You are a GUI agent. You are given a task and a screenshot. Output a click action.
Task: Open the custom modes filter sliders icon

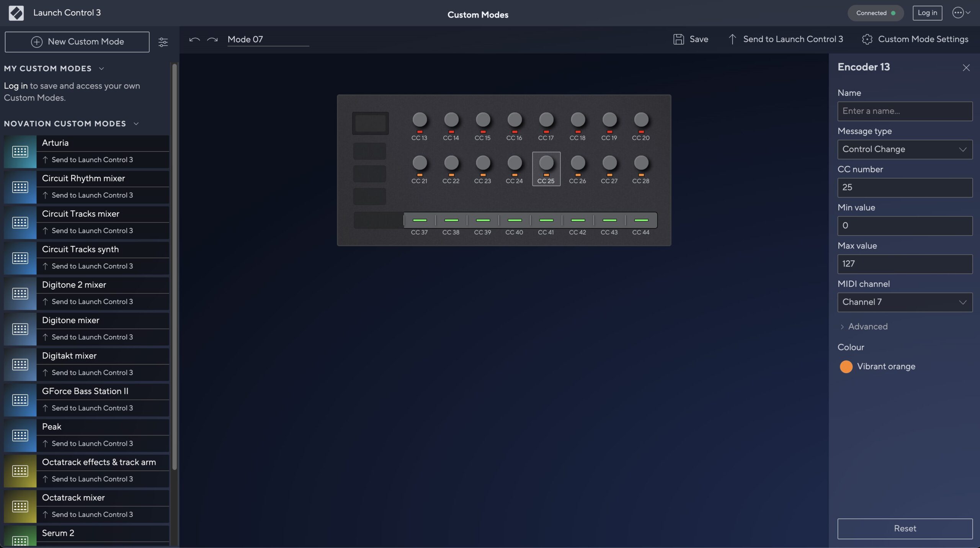163,42
